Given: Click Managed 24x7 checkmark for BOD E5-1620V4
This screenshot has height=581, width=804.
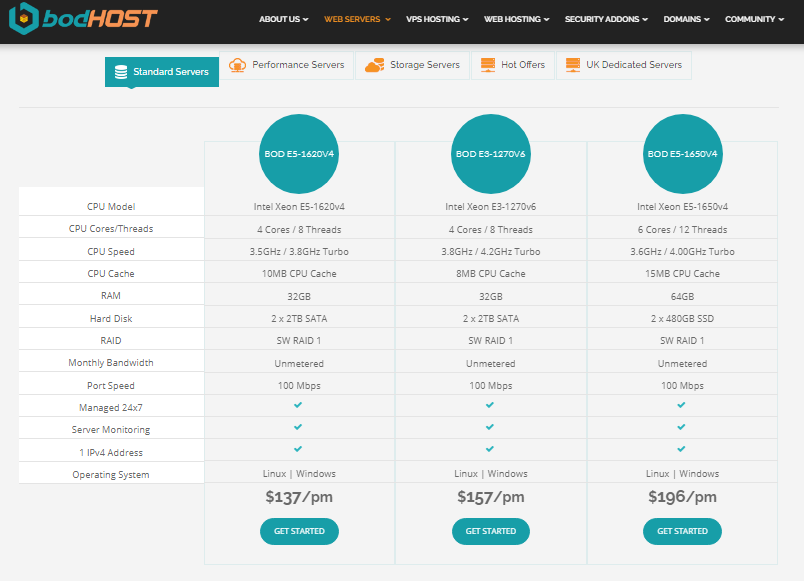Looking at the screenshot, I should [x=298, y=405].
